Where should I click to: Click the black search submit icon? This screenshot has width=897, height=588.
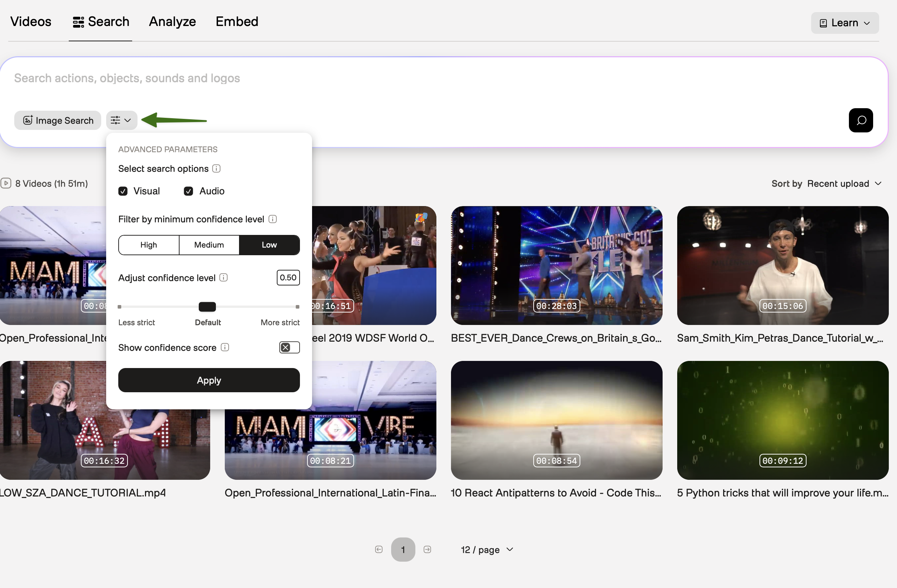tap(860, 120)
